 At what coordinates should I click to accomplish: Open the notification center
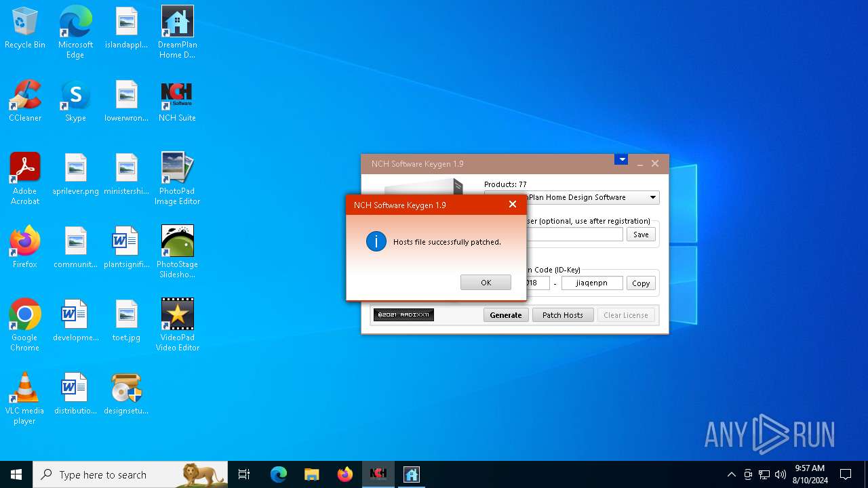point(846,474)
